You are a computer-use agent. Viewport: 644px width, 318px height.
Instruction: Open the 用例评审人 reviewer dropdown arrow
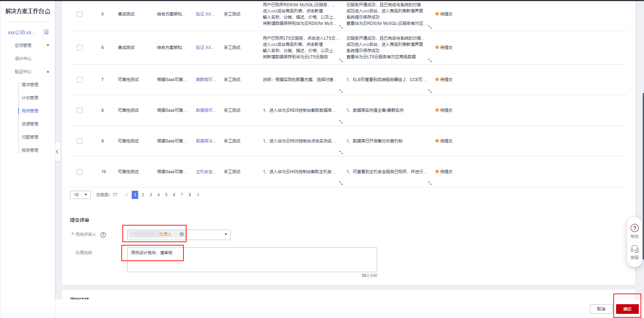(x=226, y=235)
